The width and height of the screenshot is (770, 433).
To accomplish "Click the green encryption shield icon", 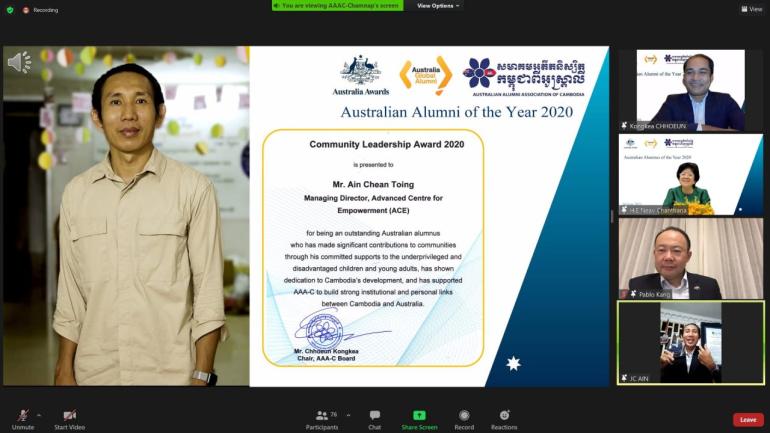I will click(10, 10).
